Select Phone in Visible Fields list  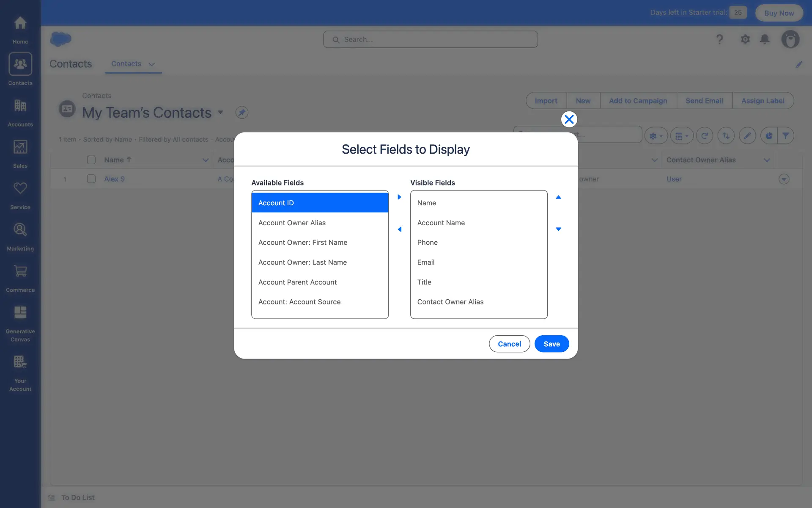pyautogui.click(x=427, y=243)
